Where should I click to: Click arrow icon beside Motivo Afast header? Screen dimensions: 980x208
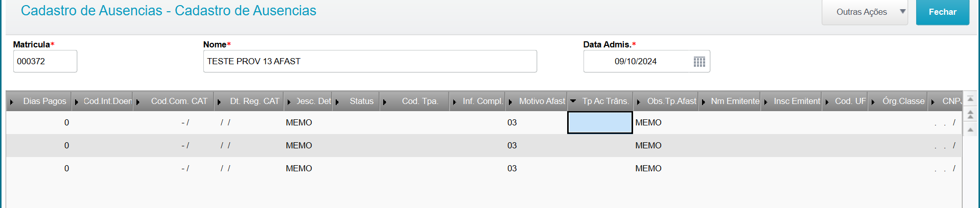[510, 102]
